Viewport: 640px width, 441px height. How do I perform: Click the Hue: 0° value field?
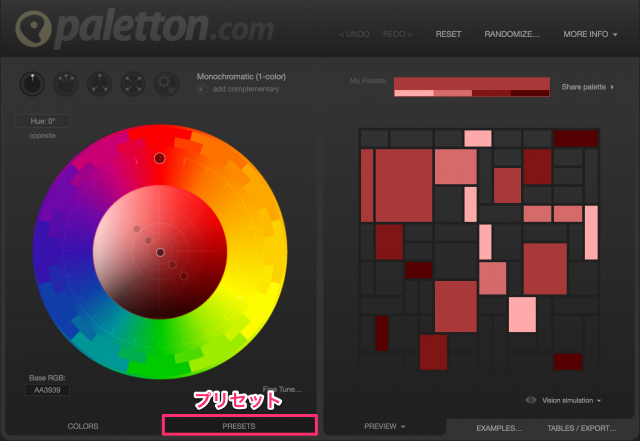pyautogui.click(x=43, y=121)
